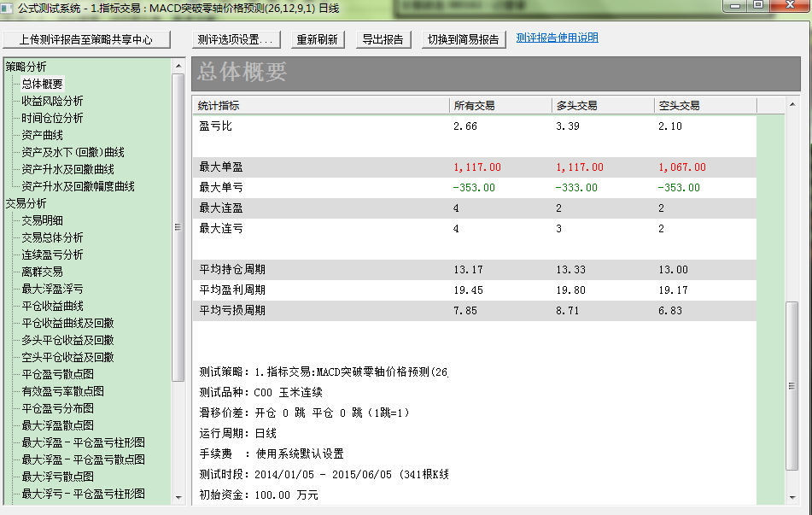812x515 pixels.
Task: Click the splitter grip between the panels
Action: 178,227
